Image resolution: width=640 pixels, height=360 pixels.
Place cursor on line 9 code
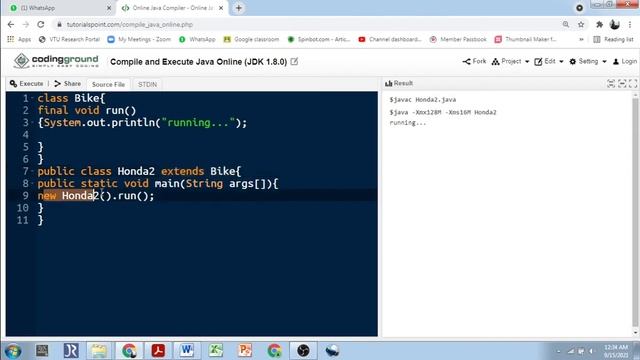click(96, 196)
